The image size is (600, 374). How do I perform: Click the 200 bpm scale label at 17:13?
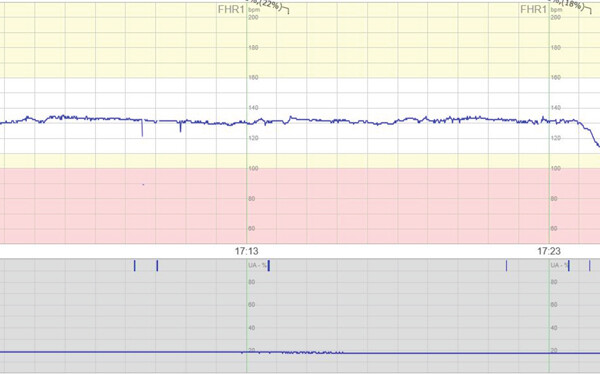pos(254,17)
